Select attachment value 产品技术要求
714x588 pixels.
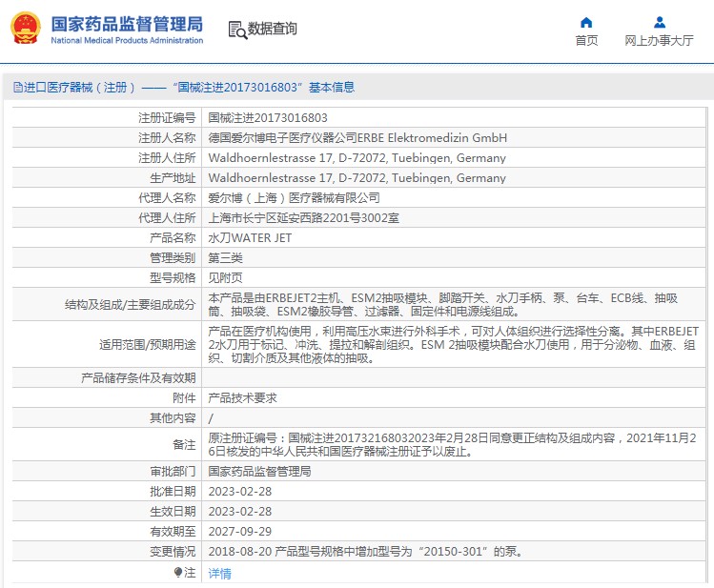pos(243,398)
